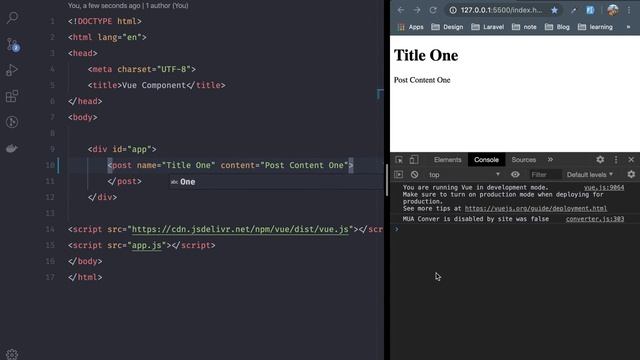Image resolution: width=640 pixels, height=360 pixels.
Task: Select the One autocomplete suggestion
Action: pyautogui.click(x=276, y=182)
